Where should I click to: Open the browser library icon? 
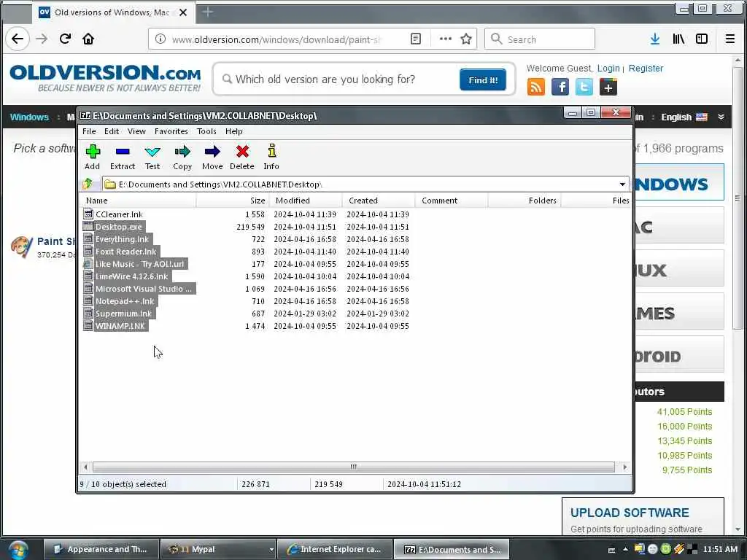(678, 39)
